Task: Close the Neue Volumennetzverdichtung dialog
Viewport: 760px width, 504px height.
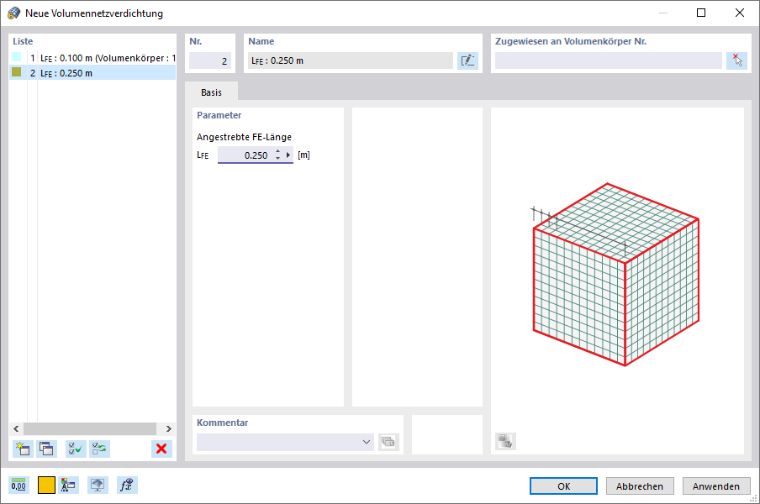Action: [x=740, y=13]
